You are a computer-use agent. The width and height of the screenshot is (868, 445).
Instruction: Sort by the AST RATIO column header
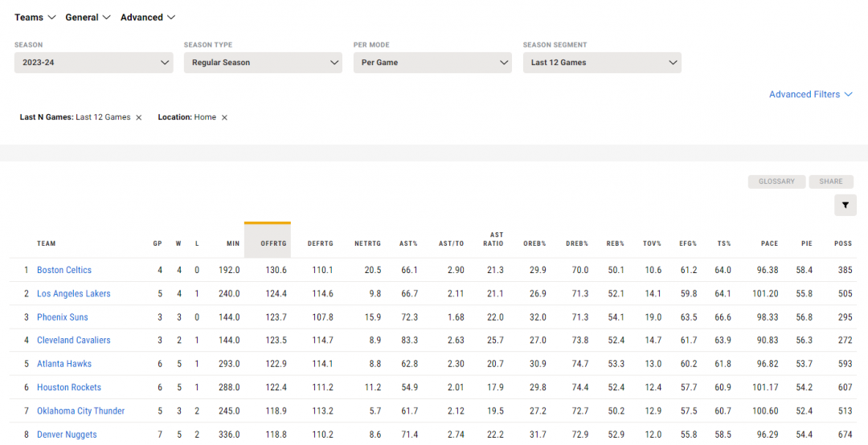(493, 239)
